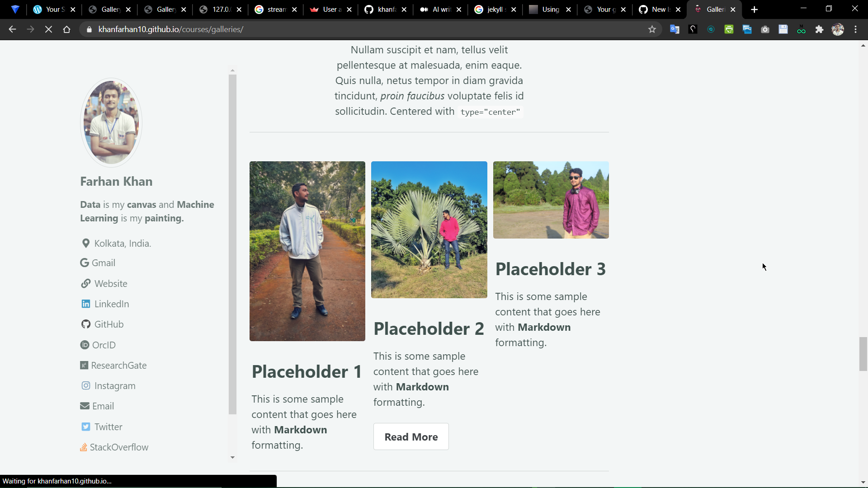The image size is (868, 488).
Task: Click the StackOverflow icon in sidebar
Action: coord(84,447)
